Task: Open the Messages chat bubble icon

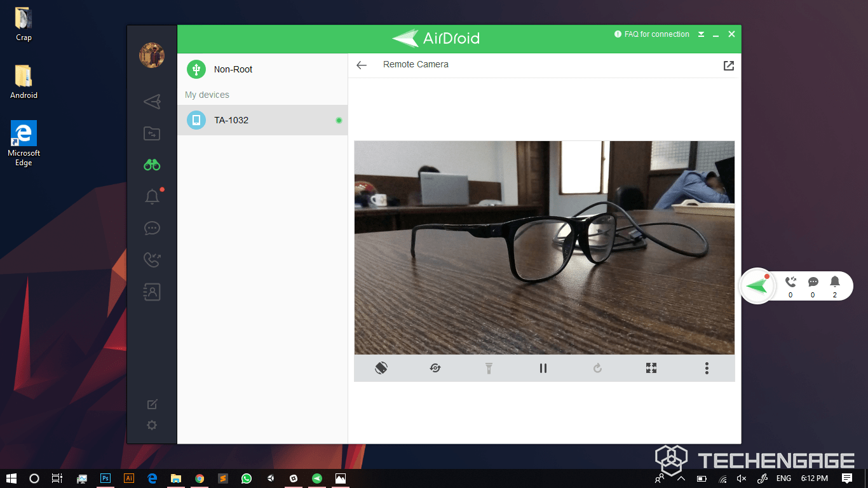Action: click(x=152, y=228)
